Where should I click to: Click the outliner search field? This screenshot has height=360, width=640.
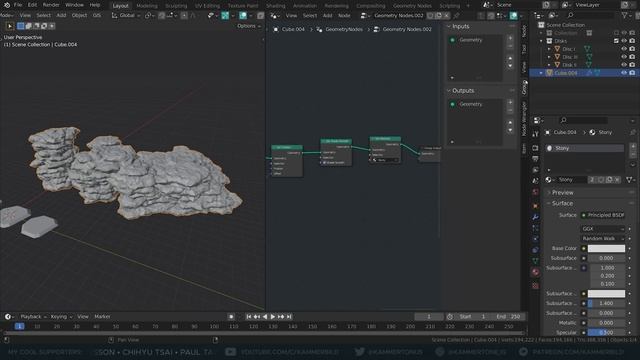[x=591, y=16]
